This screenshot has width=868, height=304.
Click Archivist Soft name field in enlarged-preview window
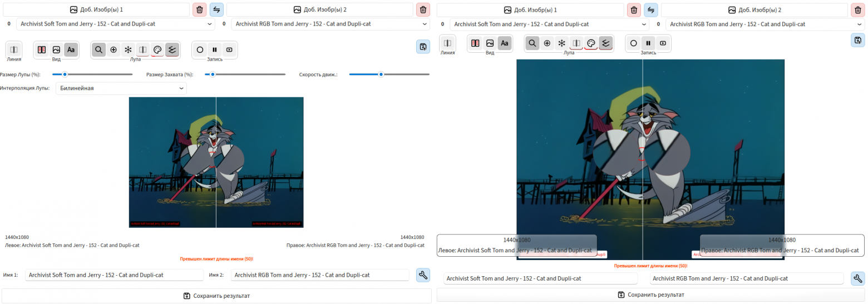[540, 278]
